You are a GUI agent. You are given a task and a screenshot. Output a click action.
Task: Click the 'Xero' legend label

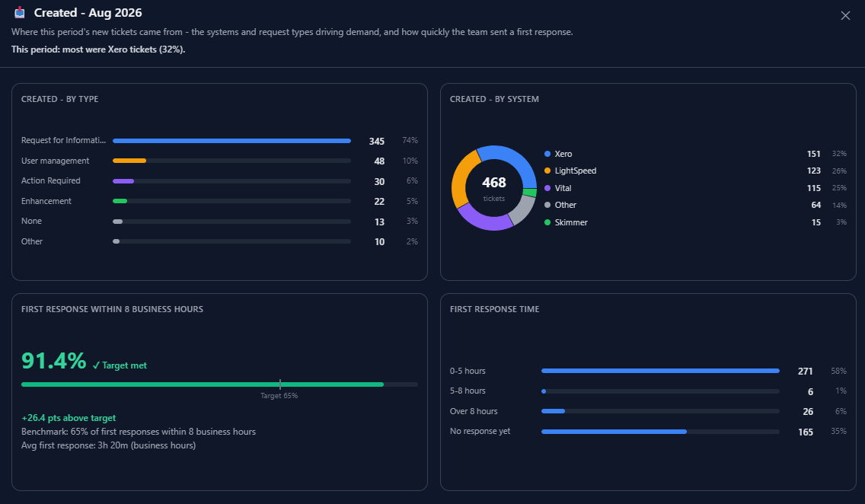click(563, 154)
